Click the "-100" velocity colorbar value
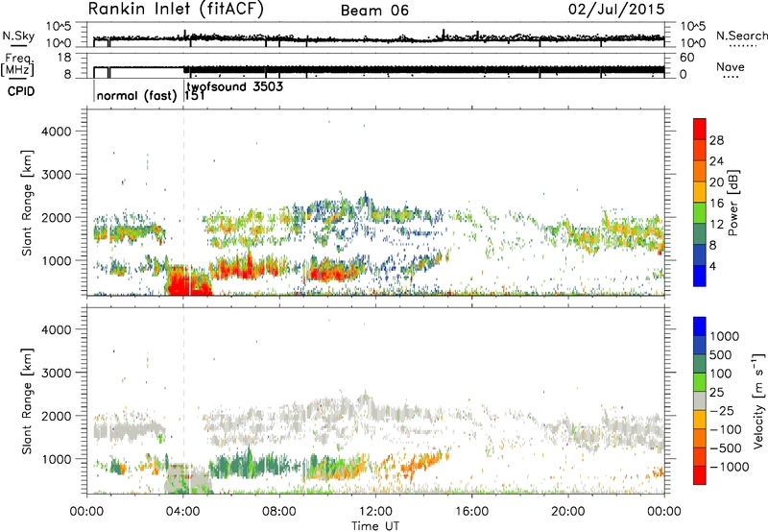The width and height of the screenshot is (768, 532). coord(726,429)
